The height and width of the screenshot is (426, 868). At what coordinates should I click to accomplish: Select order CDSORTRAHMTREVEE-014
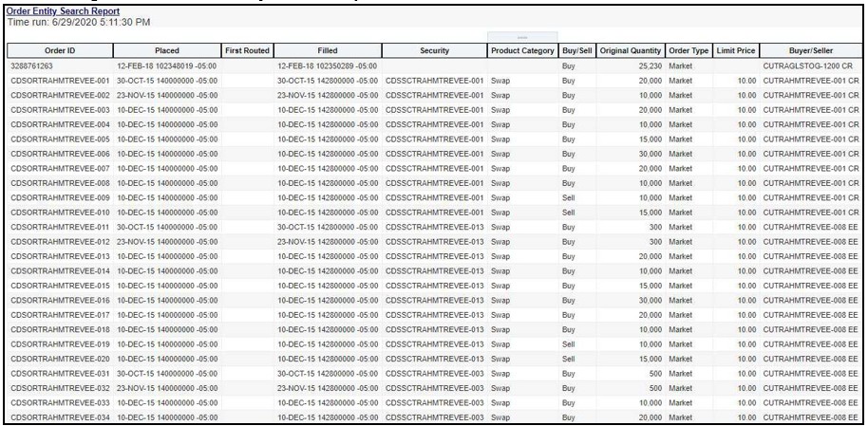tap(61, 270)
